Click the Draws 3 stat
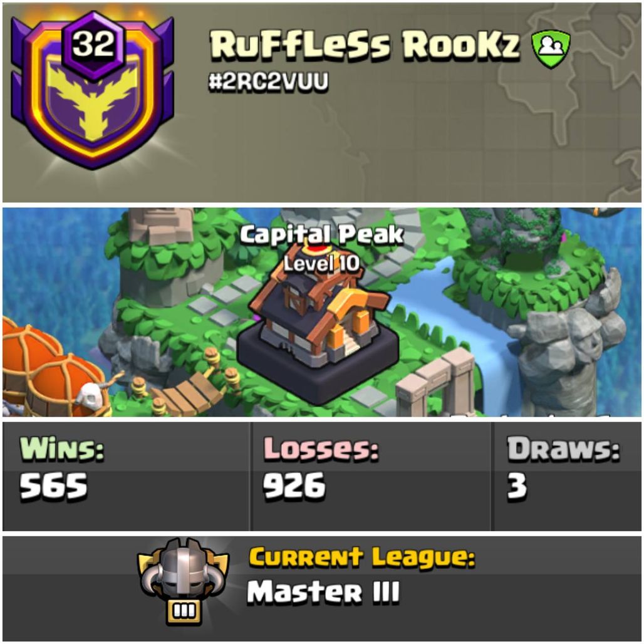This screenshot has height=644, width=644. pos(563,468)
